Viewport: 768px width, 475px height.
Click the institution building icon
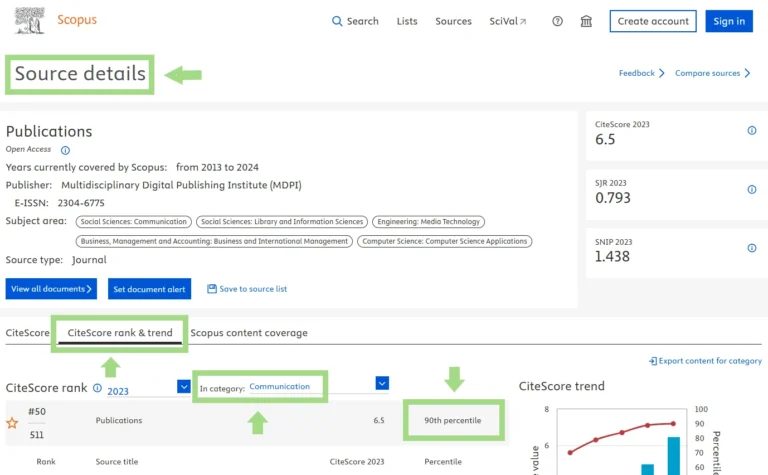pos(586,21)
